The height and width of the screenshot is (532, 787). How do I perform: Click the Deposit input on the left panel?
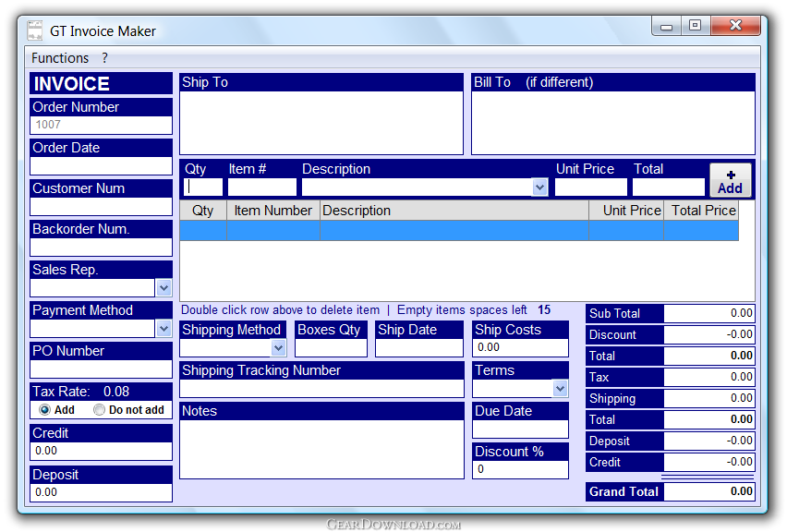click(x=101, y=492)
